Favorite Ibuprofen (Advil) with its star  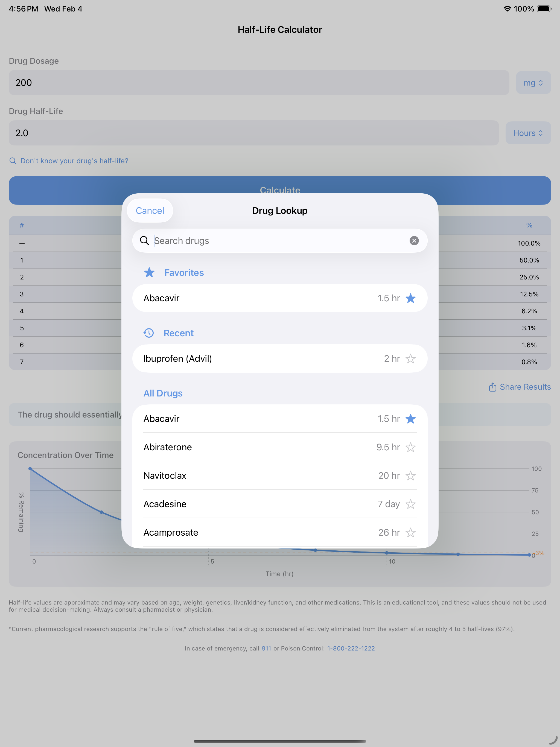[x=410, y=359]
